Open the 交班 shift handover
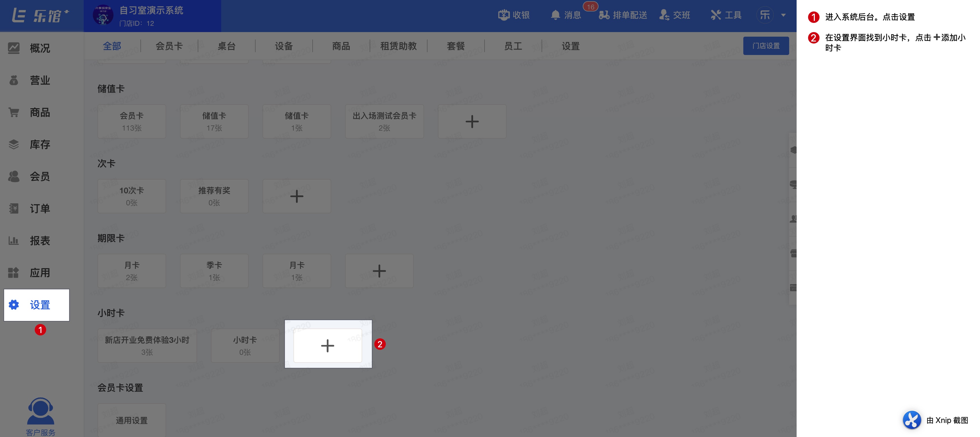Image resolution: width=980 pixels, height=437 pixels. 675,15
